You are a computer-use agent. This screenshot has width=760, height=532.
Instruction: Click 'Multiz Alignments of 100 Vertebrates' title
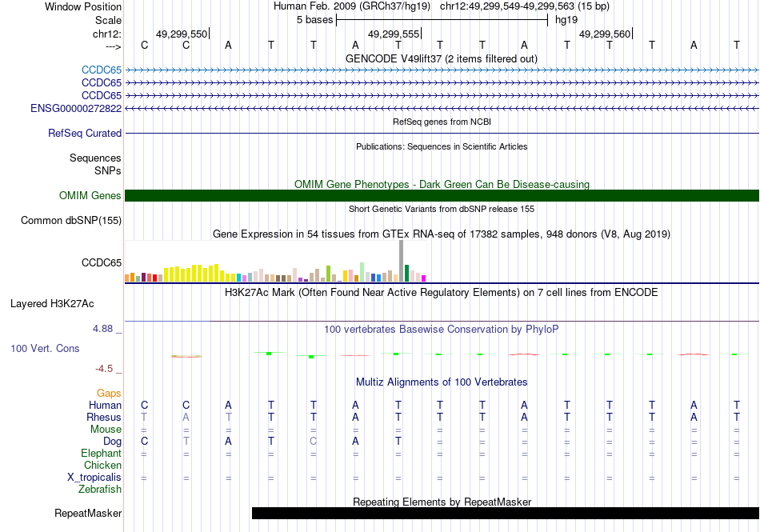[x=442, y=382]
